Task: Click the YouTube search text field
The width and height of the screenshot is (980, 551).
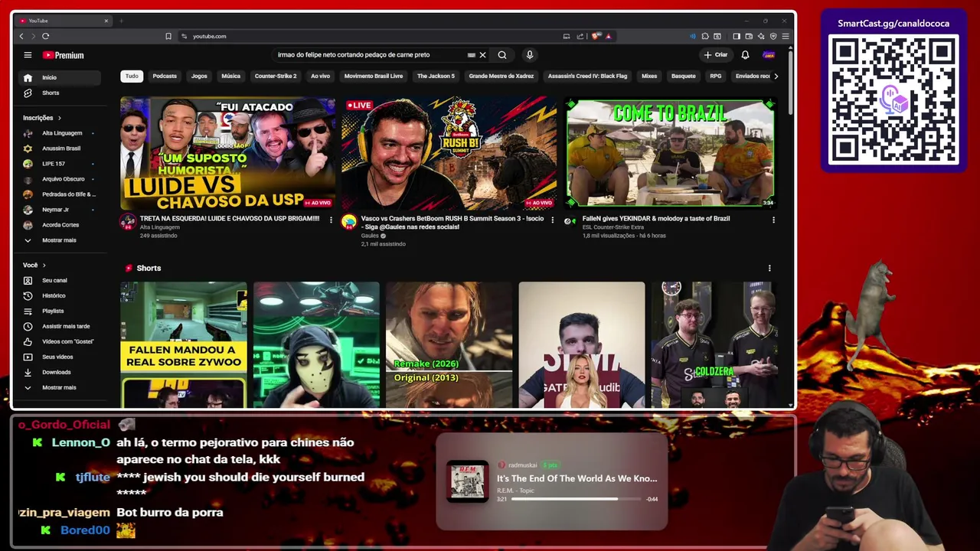Action: [x=370, y=55]
